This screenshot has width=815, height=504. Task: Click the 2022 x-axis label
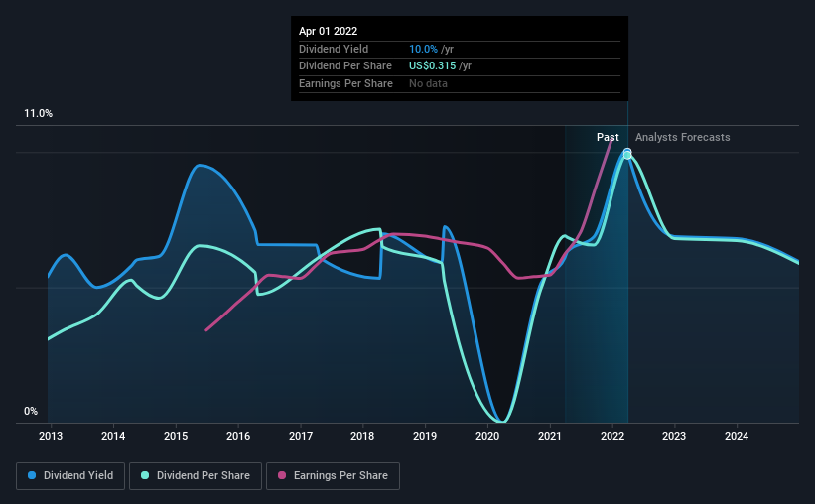coord(612,436)
